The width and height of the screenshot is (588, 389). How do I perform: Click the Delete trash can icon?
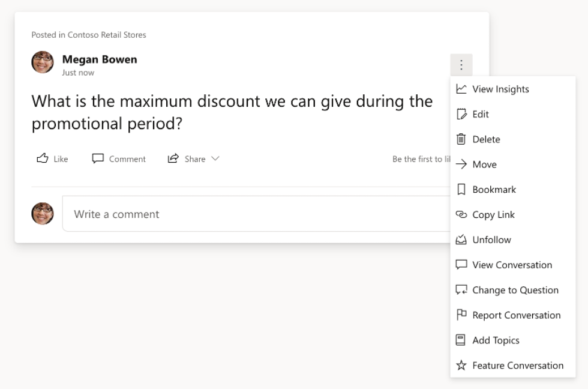coord(460,139)
